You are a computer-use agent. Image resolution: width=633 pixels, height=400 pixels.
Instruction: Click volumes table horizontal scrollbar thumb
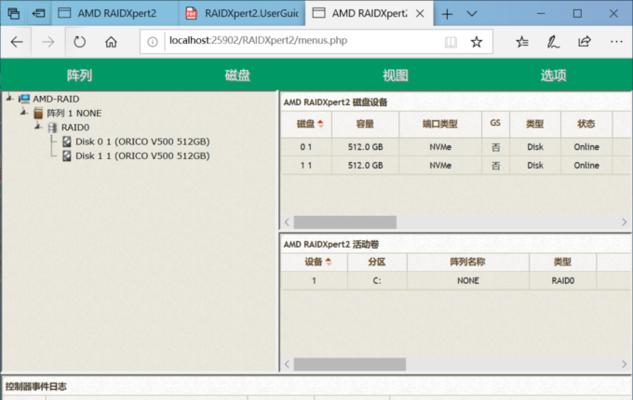point(350,364)
